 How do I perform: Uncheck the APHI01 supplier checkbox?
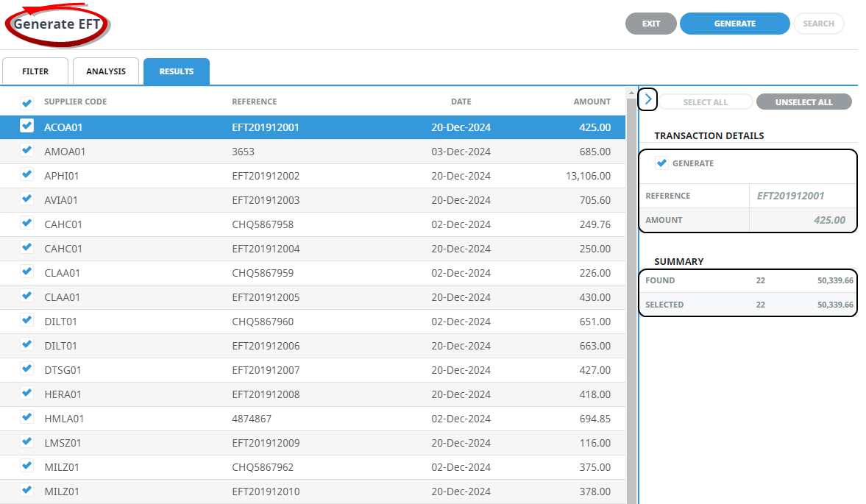coord(27,174)
